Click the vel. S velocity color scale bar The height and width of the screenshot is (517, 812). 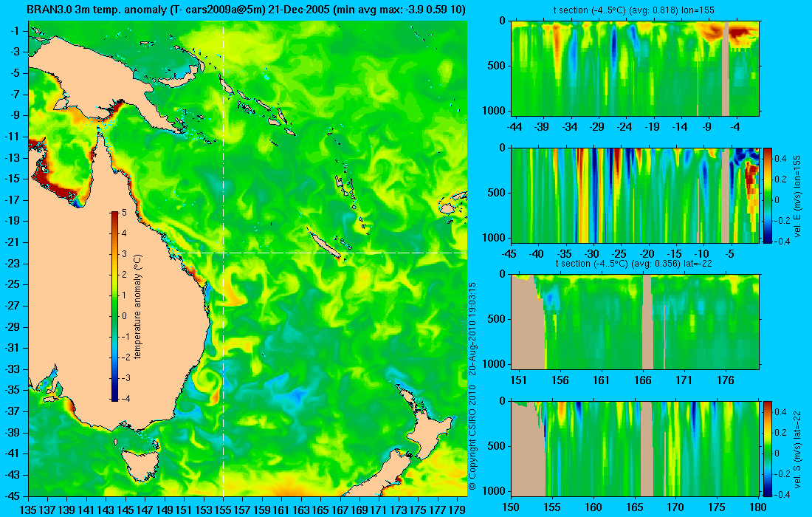point(767,448)
